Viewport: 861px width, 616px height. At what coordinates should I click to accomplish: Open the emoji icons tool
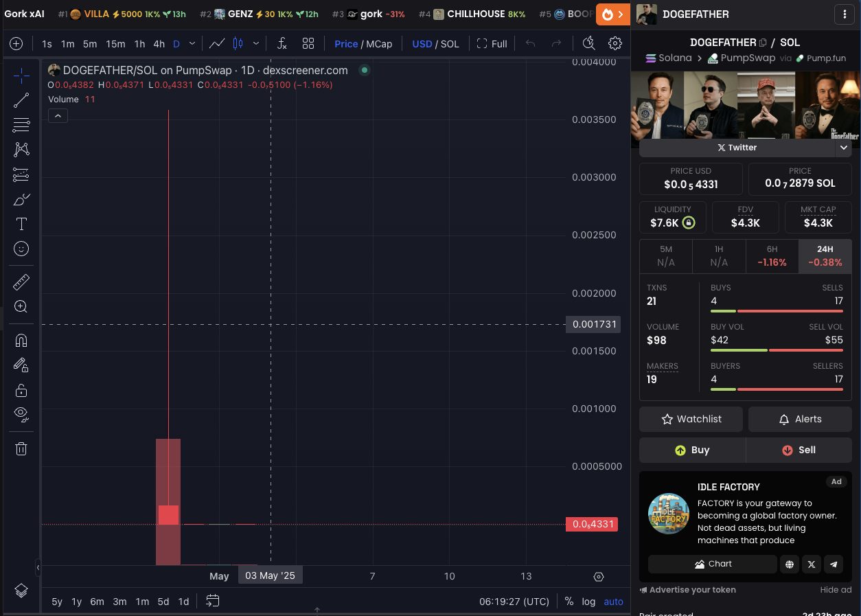(x=21, y=249)
